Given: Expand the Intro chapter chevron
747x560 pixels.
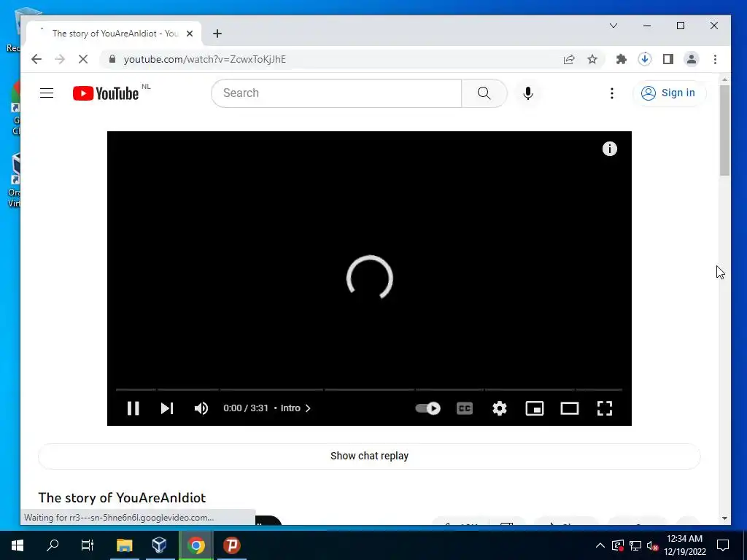Looking at the screenshot, I should coord(308,408).
